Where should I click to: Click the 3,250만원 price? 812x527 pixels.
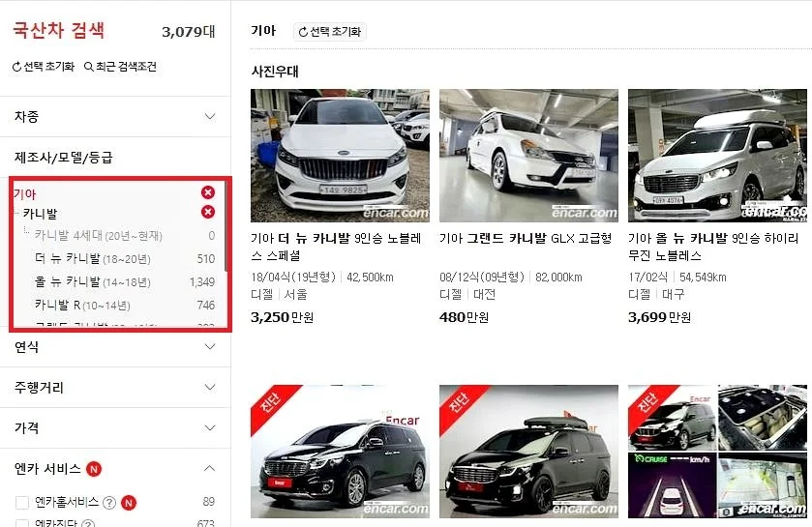pyautogui.click(x=283, y=317)
